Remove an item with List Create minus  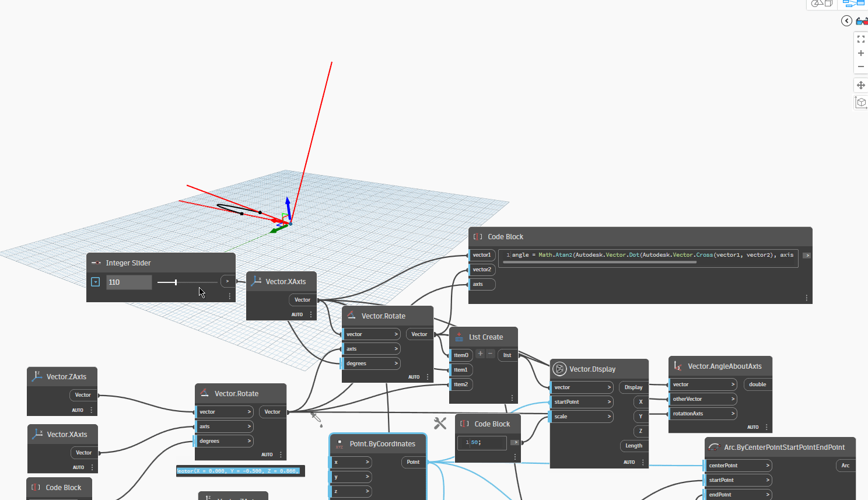coord(491,354)
